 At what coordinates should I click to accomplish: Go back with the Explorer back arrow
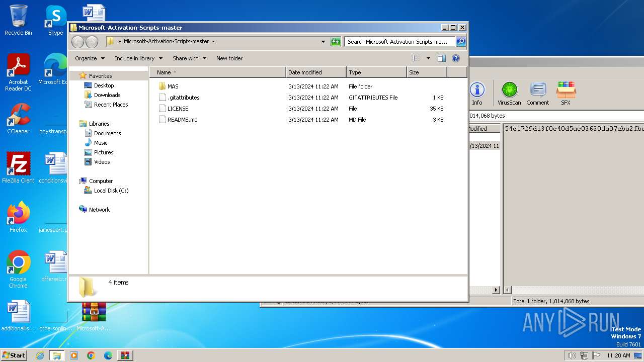(77, 42)
